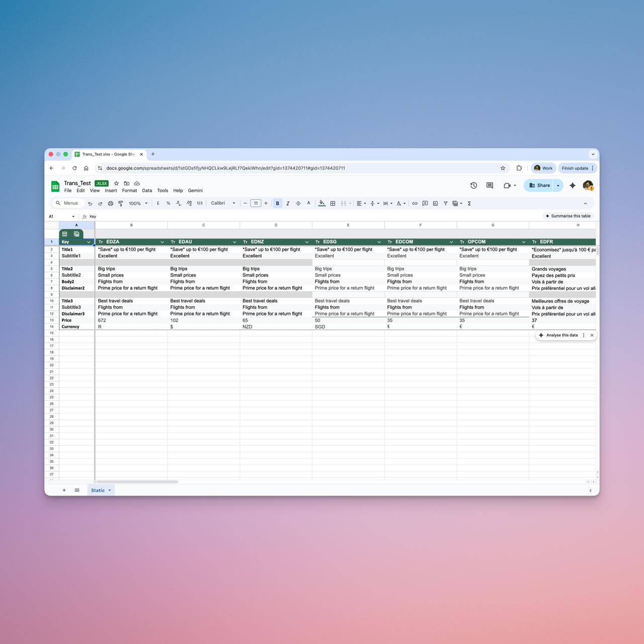Image resolution: width=644 pixels, height=644 pixels.
Task: Toggle strikethrough formatting
Action: tap(298, 203)
